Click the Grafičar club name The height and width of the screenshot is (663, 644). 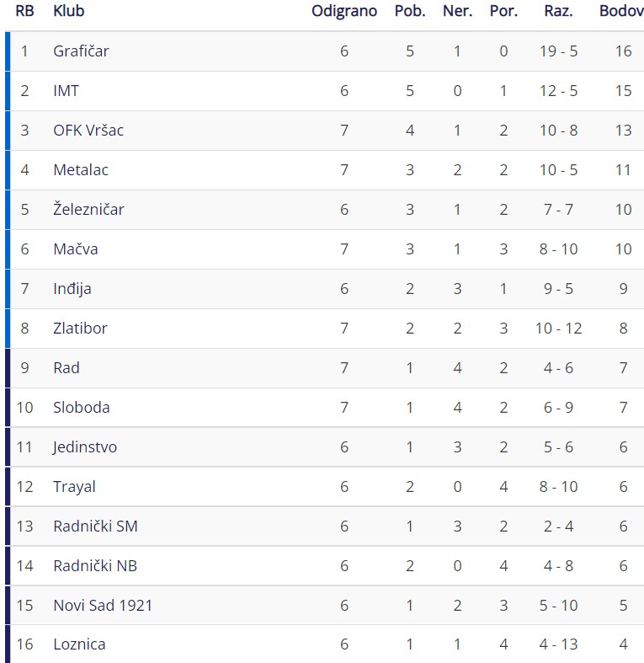81,51
